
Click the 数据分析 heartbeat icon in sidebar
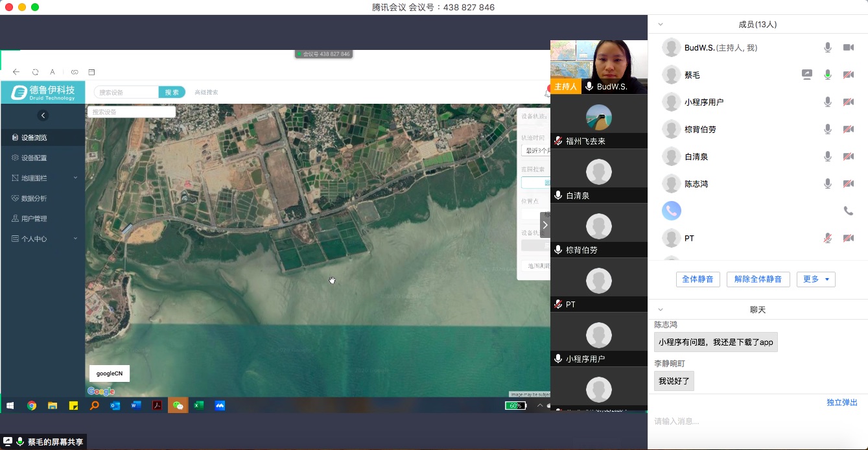(16, 198)
